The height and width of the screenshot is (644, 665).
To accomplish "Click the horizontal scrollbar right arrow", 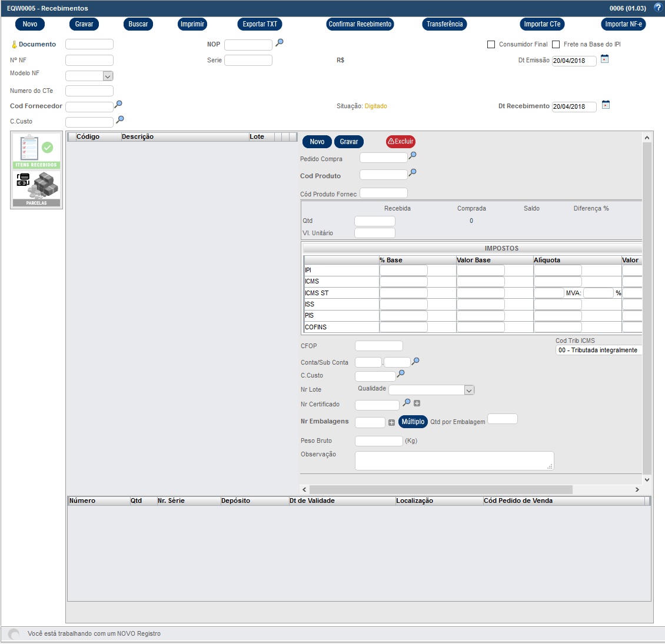I will tap(637, 489).
